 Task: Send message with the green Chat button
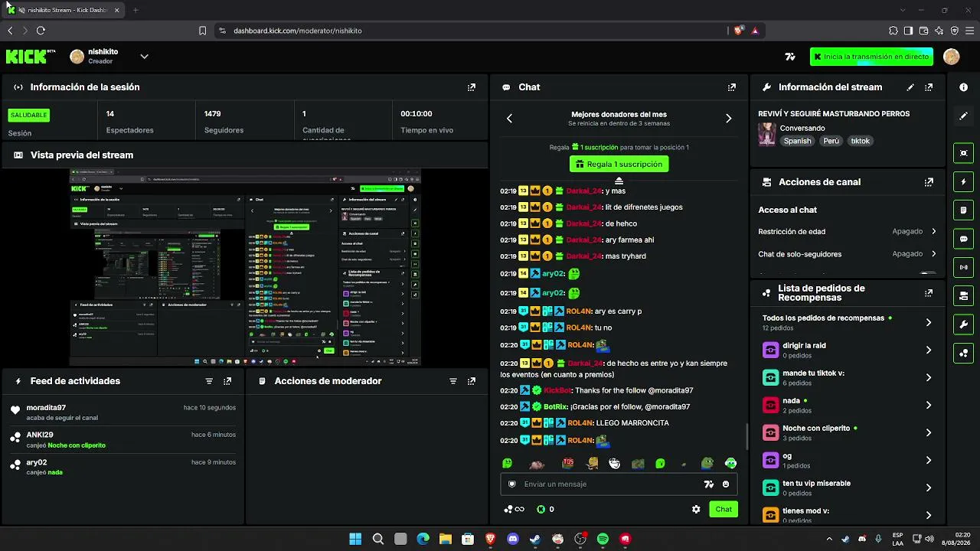pos(724,510)
